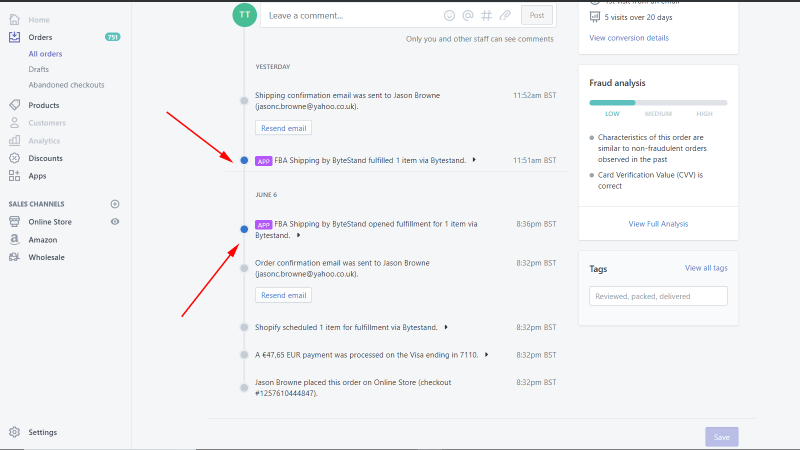Click the fraud risk level bar

coord(658,103)
